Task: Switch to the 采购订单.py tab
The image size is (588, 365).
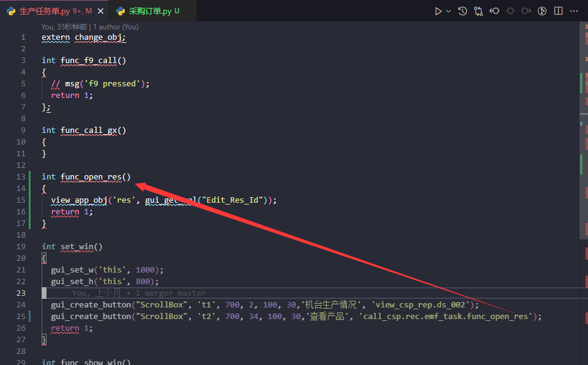Action: (x=150, y=11)
